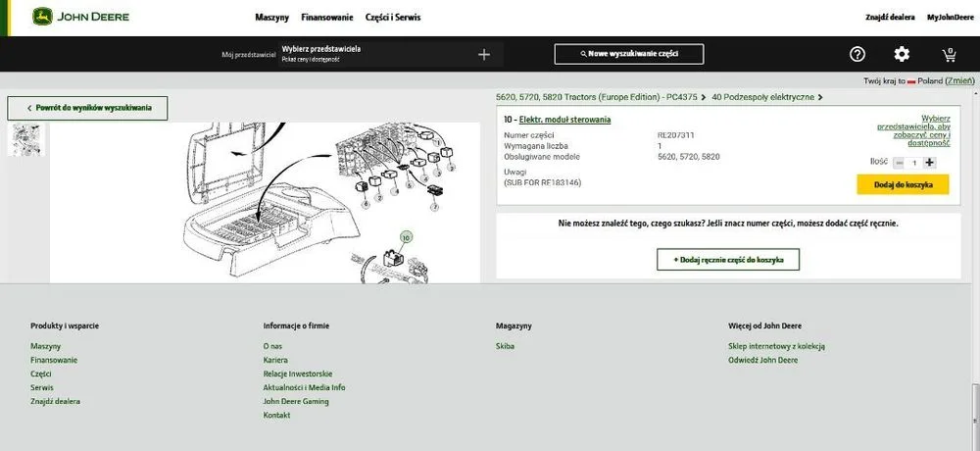Viewport: 980px width, 451px height.
Task: Open Kontakt footer link
Action: pos(277,415)
